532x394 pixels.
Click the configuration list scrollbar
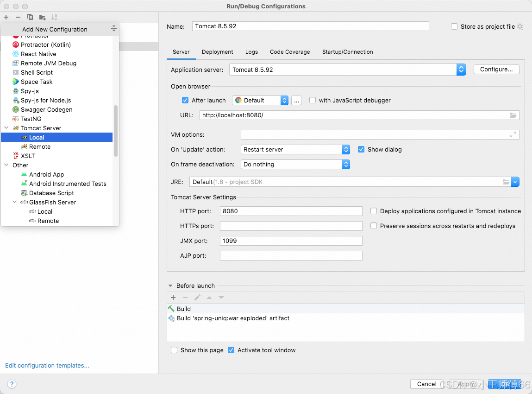(116, 131)
